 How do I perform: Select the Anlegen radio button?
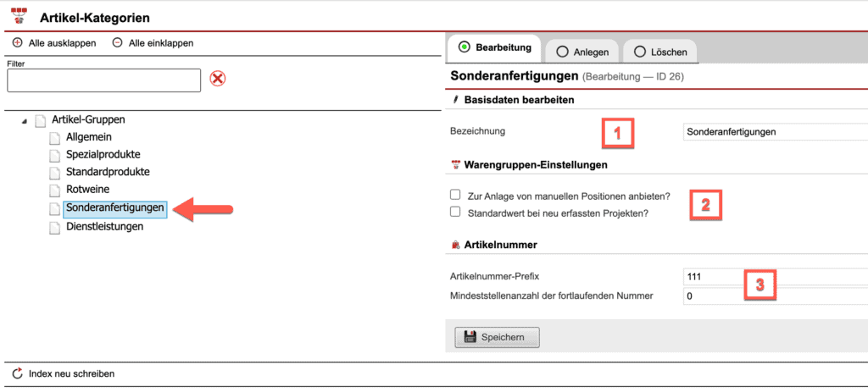click(562, 52)
